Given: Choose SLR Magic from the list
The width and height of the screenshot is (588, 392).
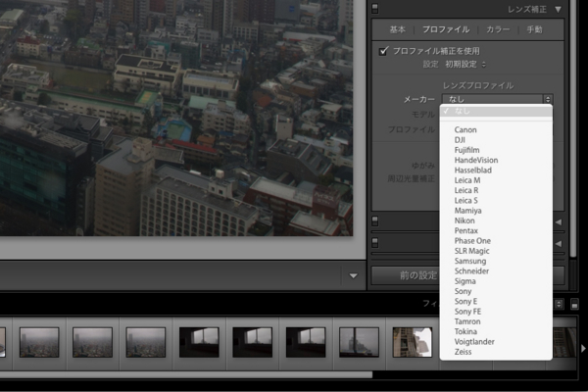Looking at the screenshot, I should pyautogui.click(x=496, y=251).
